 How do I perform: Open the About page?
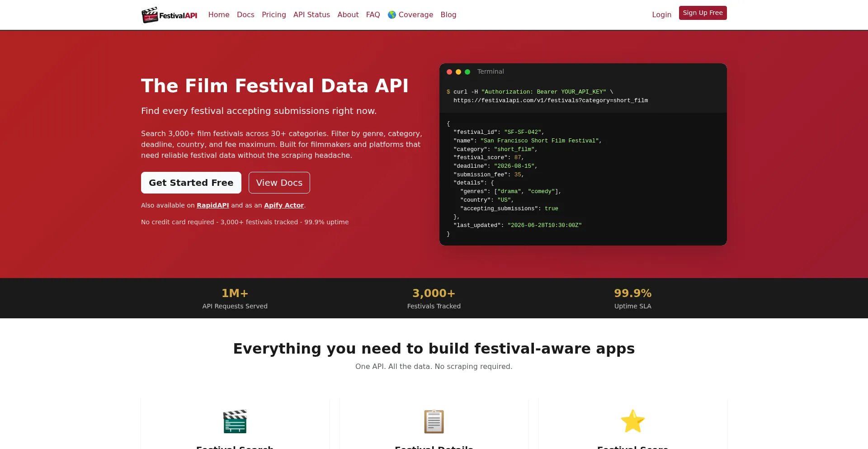click(x=348, y=15)
